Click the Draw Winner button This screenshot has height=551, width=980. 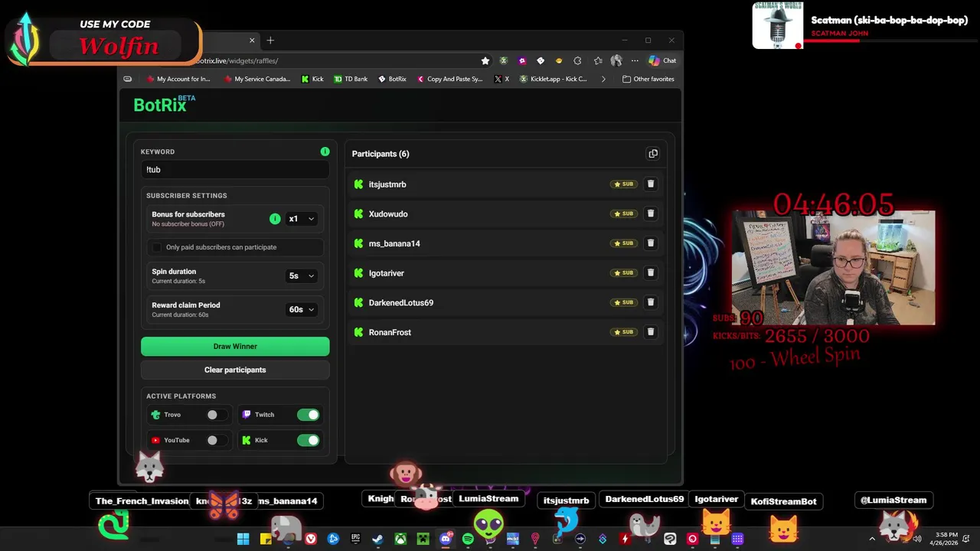235,347
